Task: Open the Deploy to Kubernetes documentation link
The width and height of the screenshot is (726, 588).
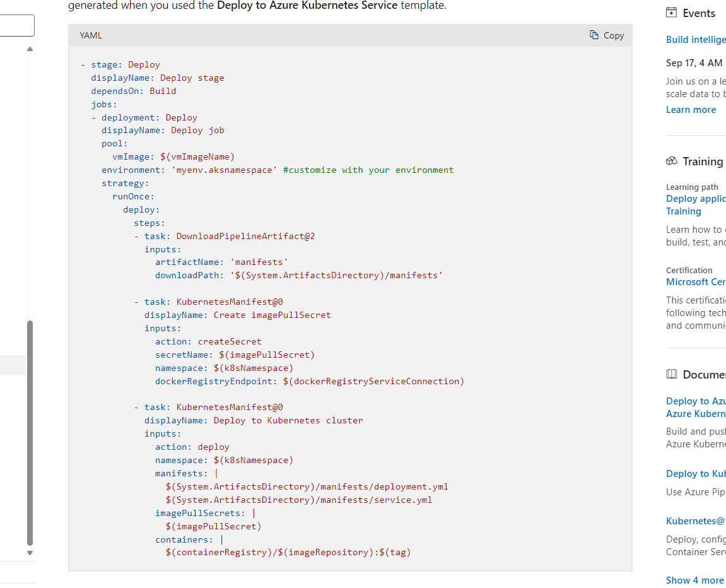Action: click(x=696, y=474)
